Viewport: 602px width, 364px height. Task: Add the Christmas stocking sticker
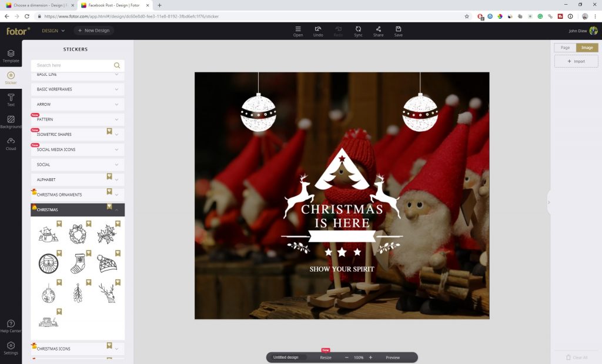78,263
